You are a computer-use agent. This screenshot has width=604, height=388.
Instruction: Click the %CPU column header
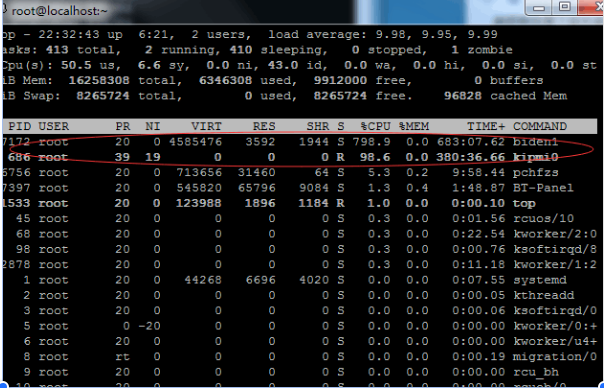(376, 126)
